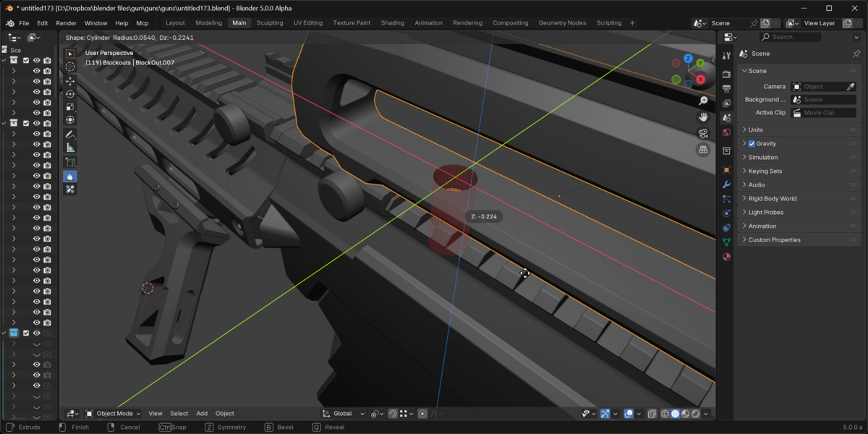Open the Render Properties tab
The height and width of the screenshot is (434, 868).
coord(726,72)
